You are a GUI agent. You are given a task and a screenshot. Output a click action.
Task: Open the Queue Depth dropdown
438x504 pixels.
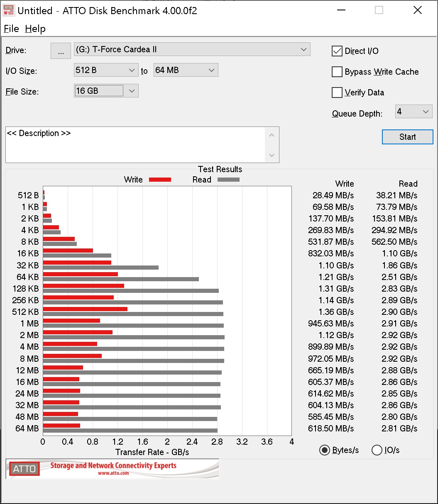[414, 112]
